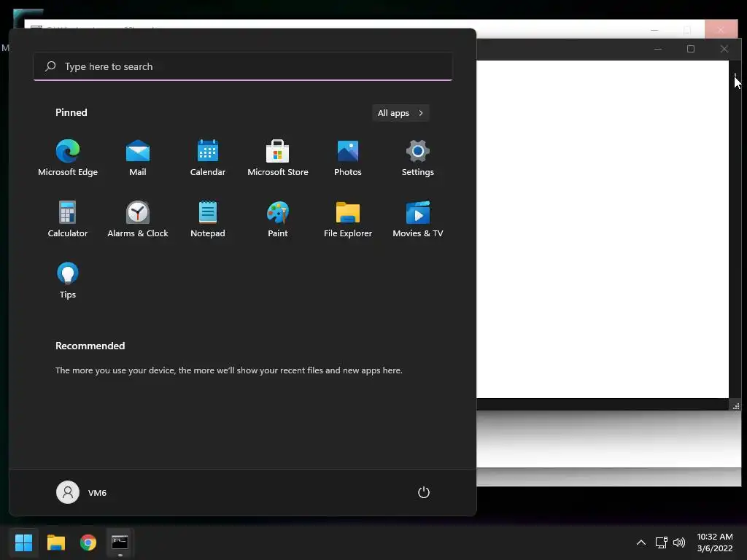This screenshot has width=747, height=560.
Task: Launch Google Chrome from taskbar
Action: [x=88, y=542]
